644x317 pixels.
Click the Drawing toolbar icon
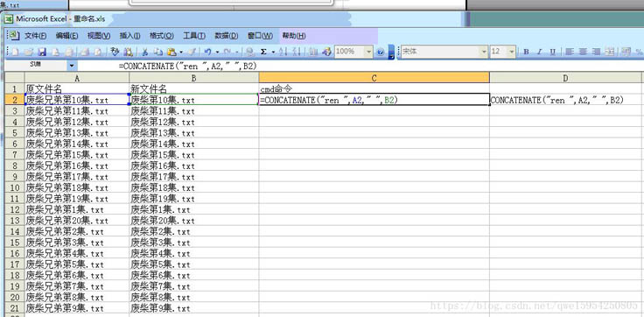click(326, 52)
